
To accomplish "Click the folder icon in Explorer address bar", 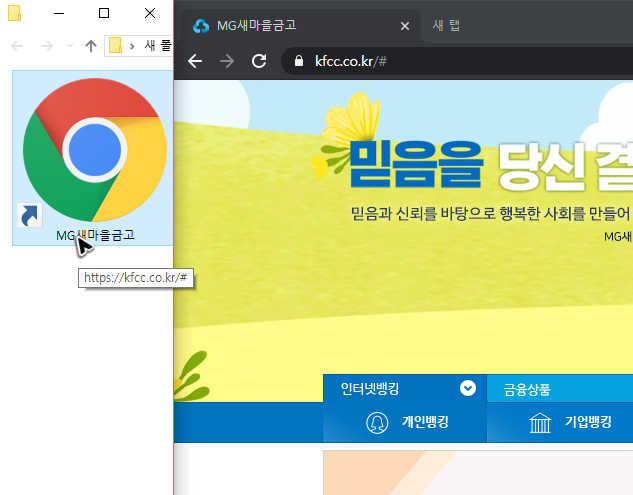I will [115, 45].
